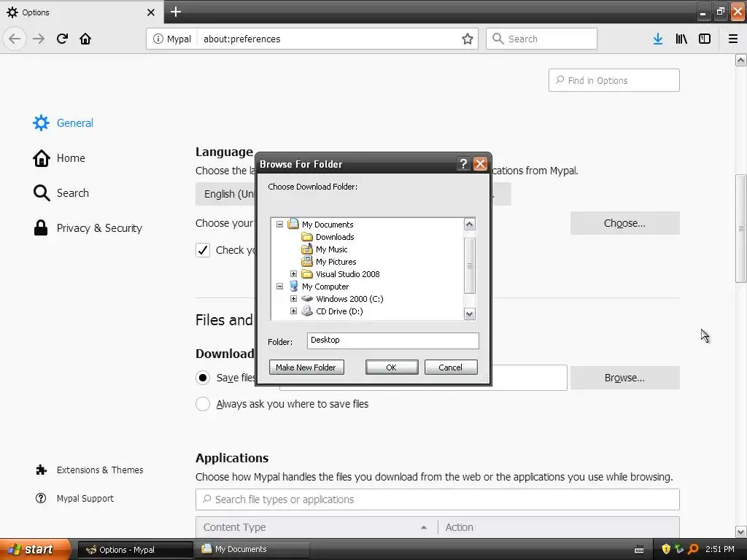The width and height of the screenshot is (747, 560).
Task: Close the Browse For Folder dialog
Action: click(480, 164)
